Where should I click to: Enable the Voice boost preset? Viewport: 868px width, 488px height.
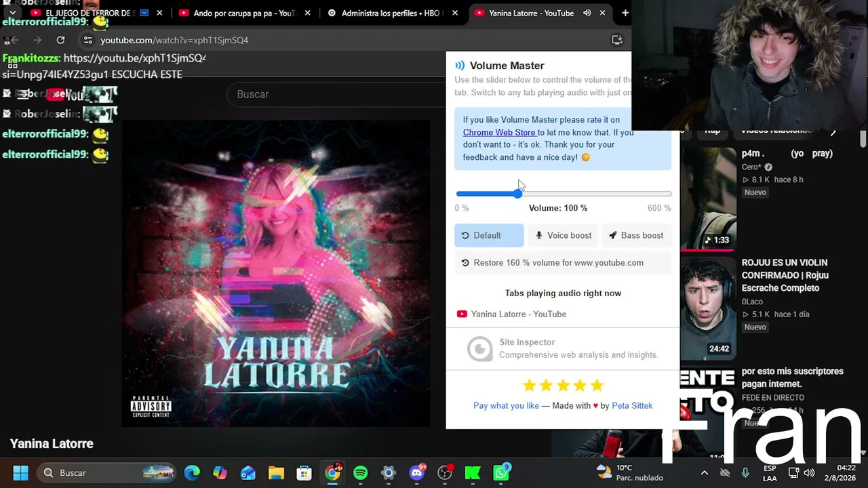click(563, 235)
